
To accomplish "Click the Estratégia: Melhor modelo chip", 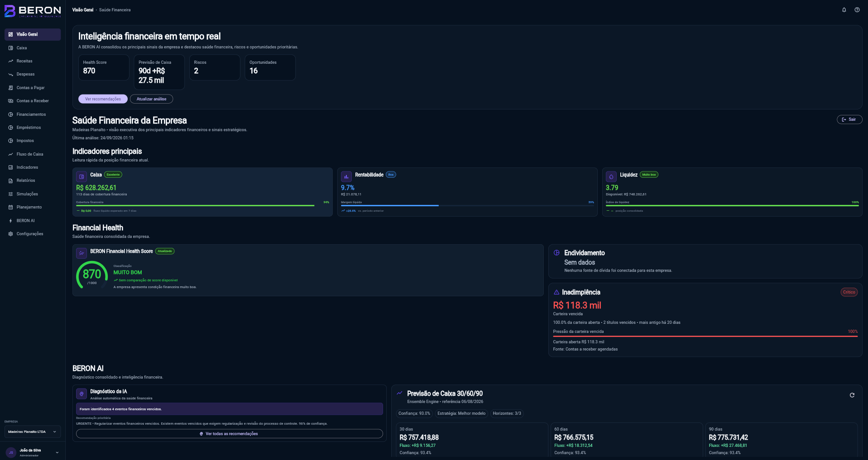I will [x=461, y=413].
